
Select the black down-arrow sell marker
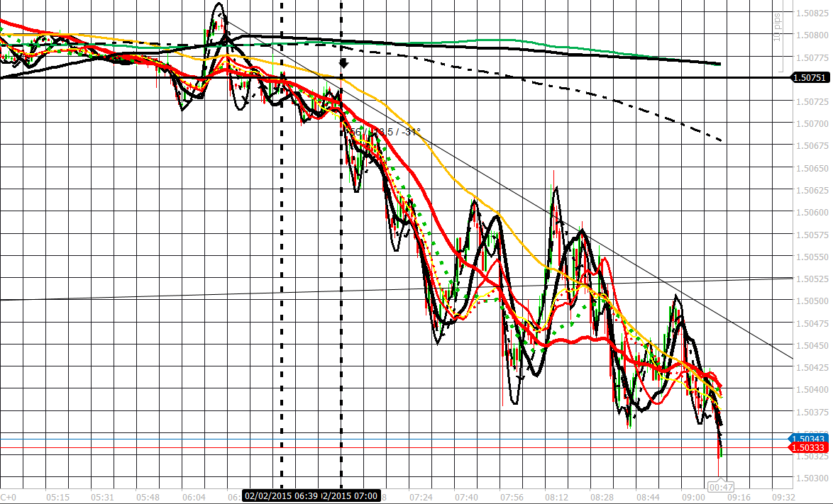click(343, 65)
